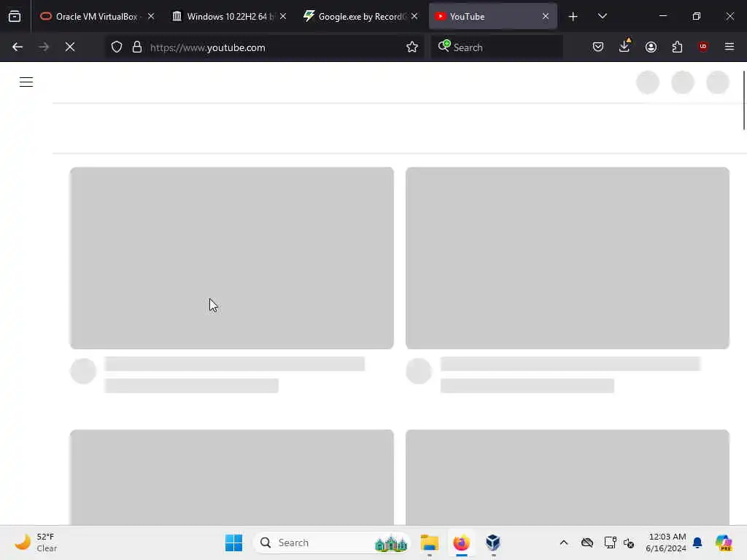Close the Windows 10 22H2 tab
The width and height of the screenshot is (747, 560).
pyautogui.click(x=283, y=17)
